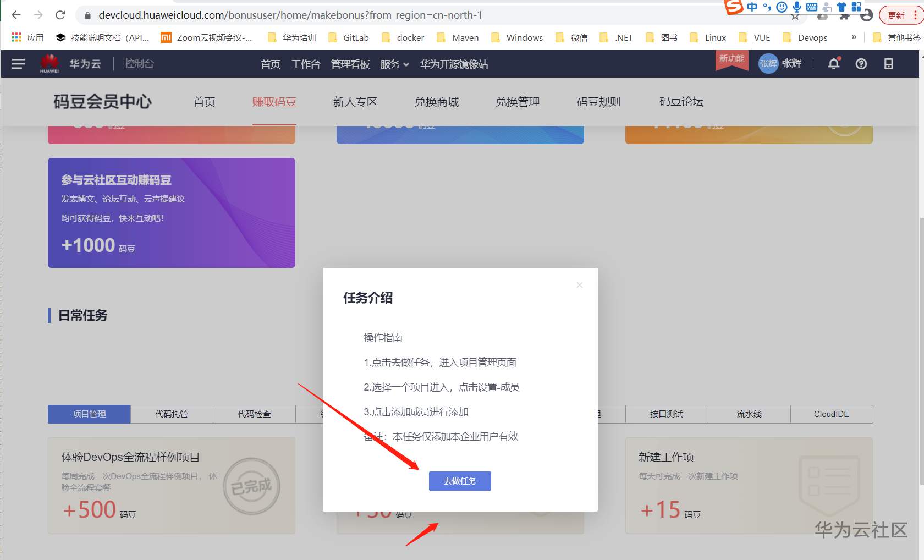Screen dimensions: 924x560
Task: Open Sogou skins via the shirt icon
Action: pyautogui.click(x=842, y=7)
